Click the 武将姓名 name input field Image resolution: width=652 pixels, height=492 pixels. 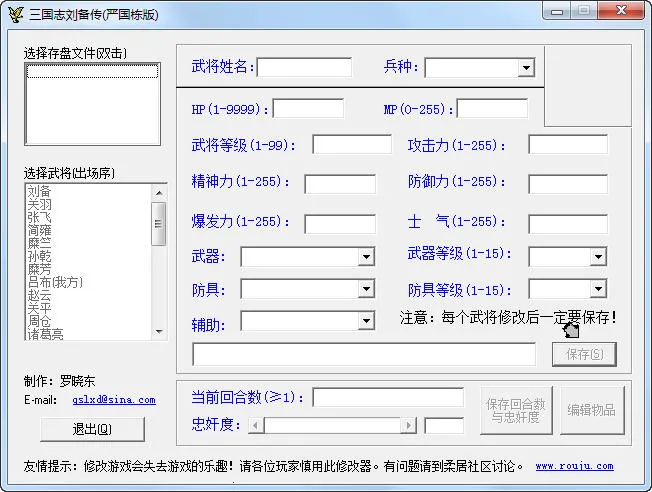304,68
